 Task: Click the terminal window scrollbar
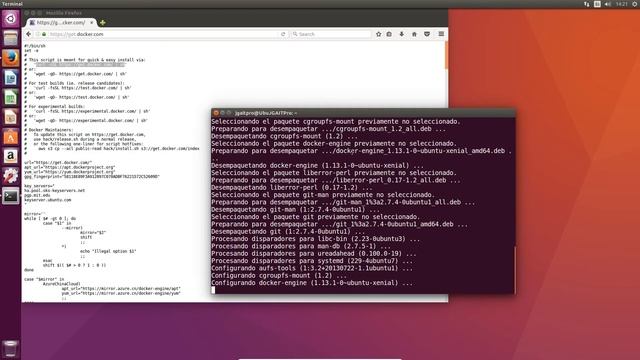(x=514, y=269)
